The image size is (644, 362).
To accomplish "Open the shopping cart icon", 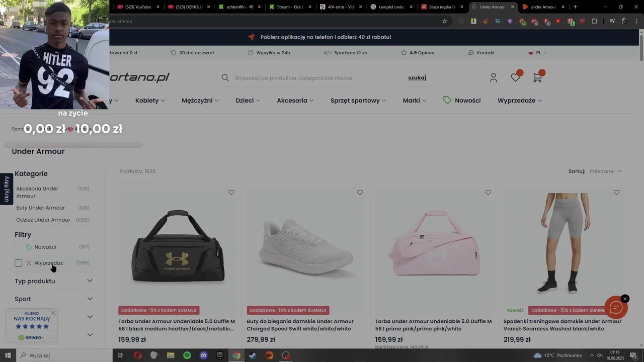I will 537,77.
